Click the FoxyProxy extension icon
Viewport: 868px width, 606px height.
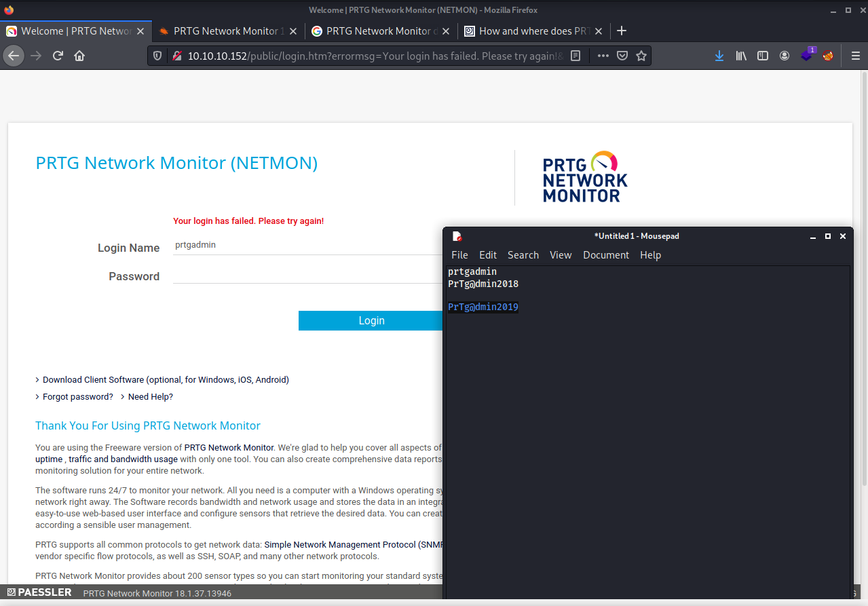(828, 56)
